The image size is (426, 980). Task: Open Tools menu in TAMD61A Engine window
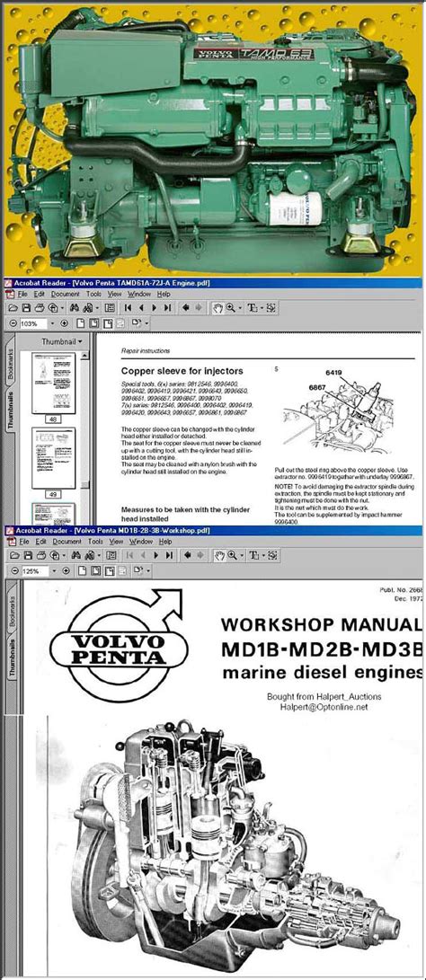coord(93,294)
